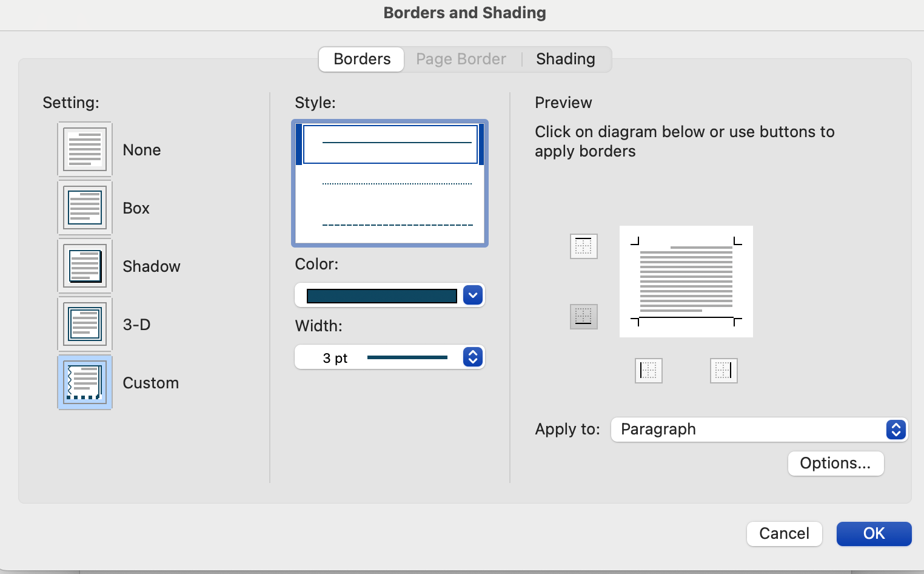The height and width of the screenshot is (574, 924).
Task: Switch to the Page Border tab
Action: 461,59
